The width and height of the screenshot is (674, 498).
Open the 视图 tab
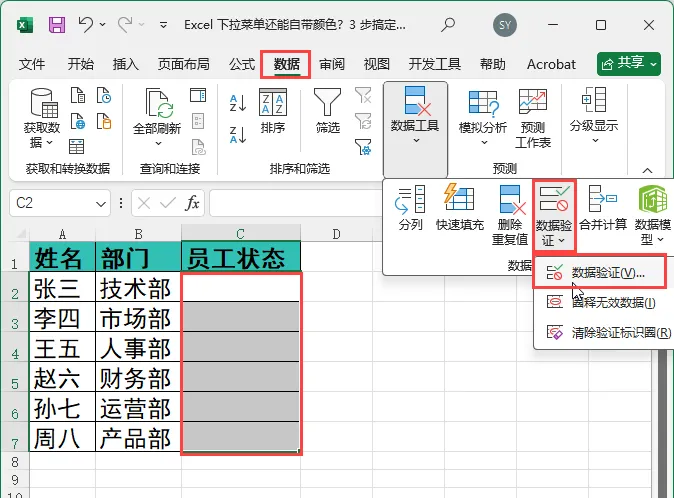point(377,64)
